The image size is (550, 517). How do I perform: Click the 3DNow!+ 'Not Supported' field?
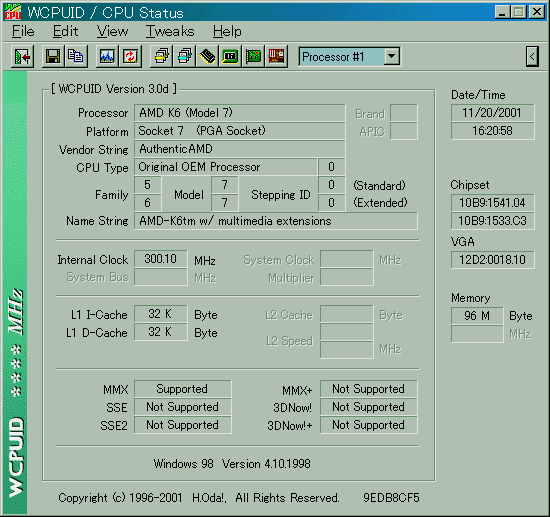(x=369, y=425)
